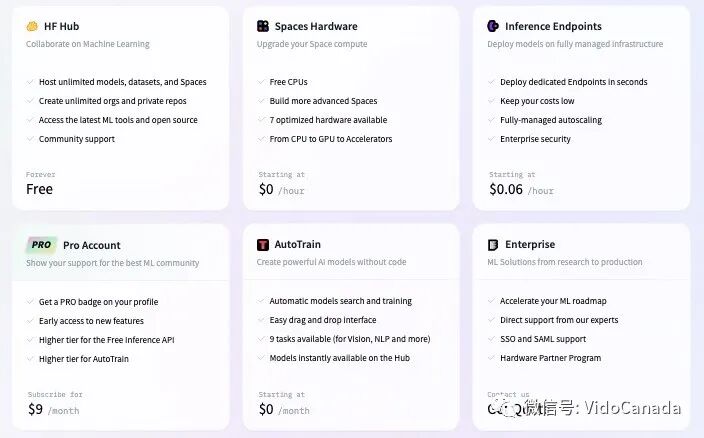The image size is (704, 438).
Task: Click the Spaces Hardware grid icon
Action: tap(263, 26)
